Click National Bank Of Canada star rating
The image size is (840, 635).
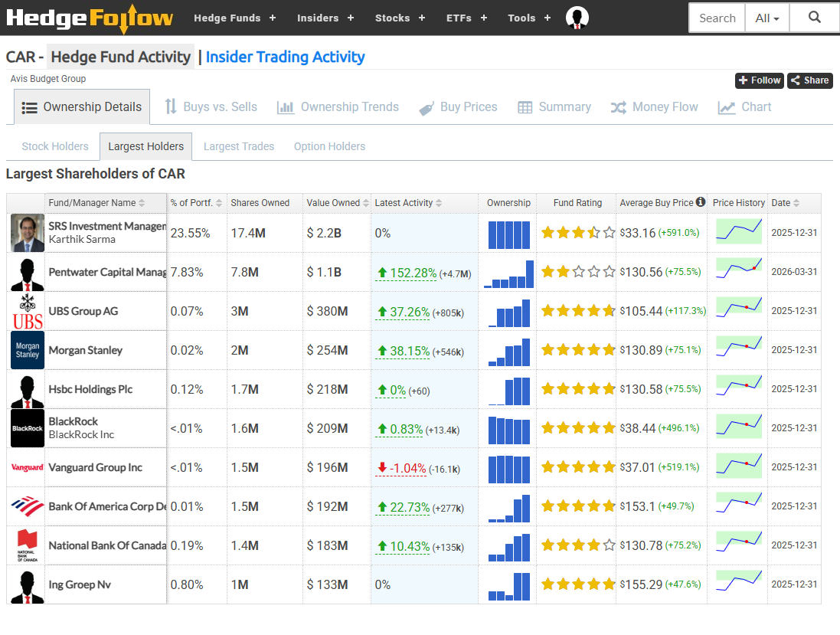[x=578, y=545]
